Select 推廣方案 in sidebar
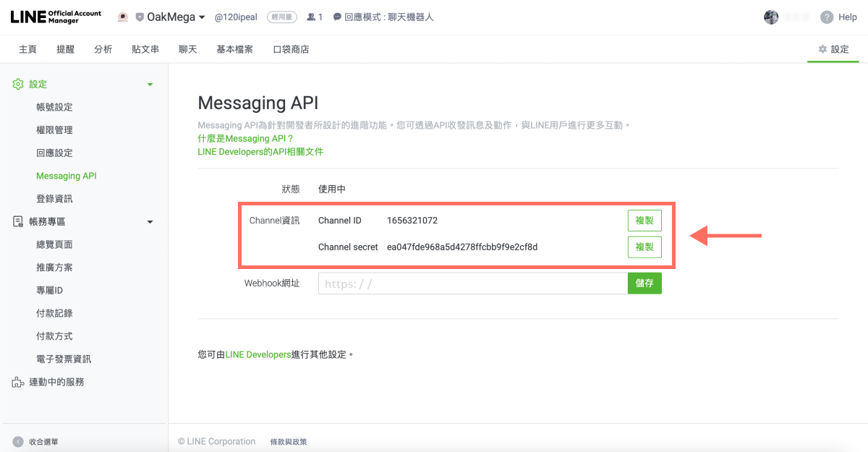868x452 pixels. [x=54, y=268]
